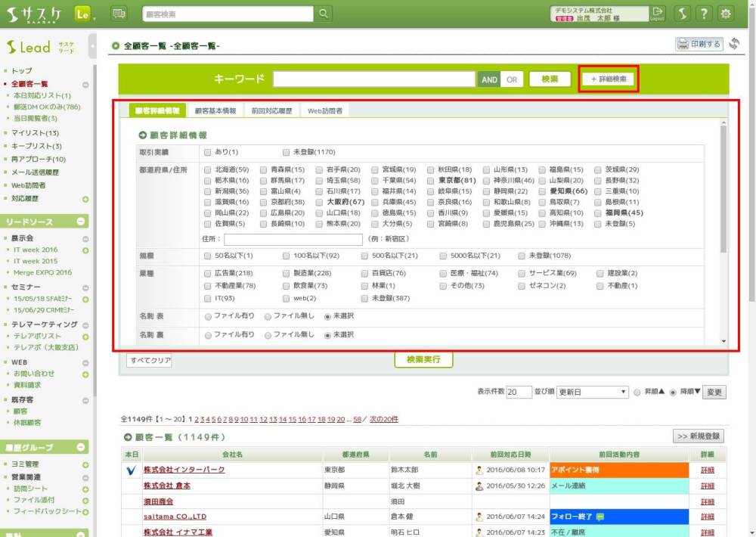Collapse the リードソース sidebar section
This screenshot has height=537, width=756.
pos(85,222)
